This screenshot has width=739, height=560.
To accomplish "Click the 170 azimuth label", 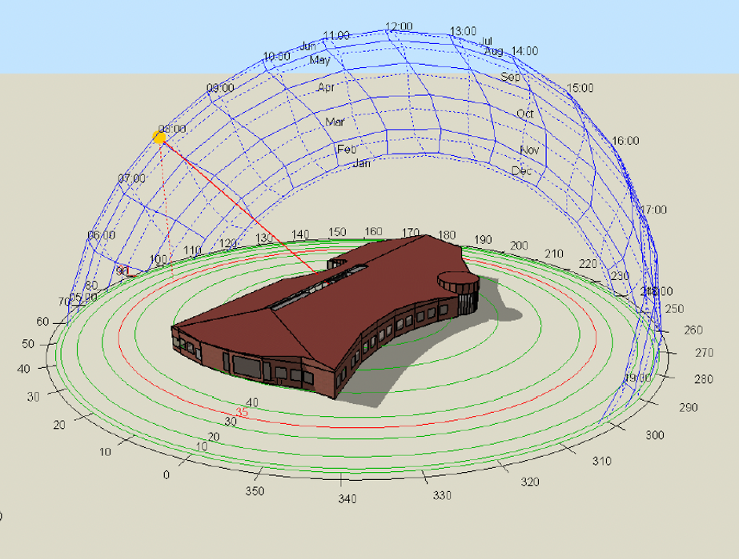I will (410, 232).
